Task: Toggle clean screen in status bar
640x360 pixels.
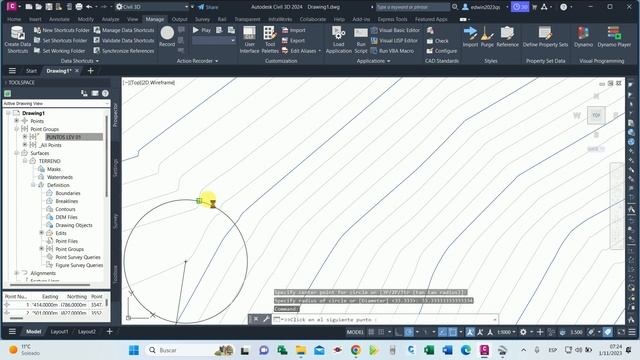Action: click(621, 332)
